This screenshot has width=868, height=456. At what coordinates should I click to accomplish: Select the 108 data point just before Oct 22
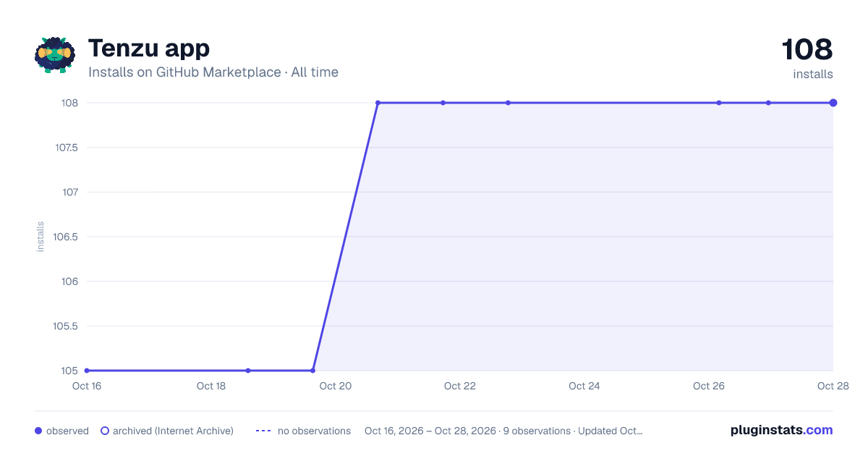[x=443, y=103]
